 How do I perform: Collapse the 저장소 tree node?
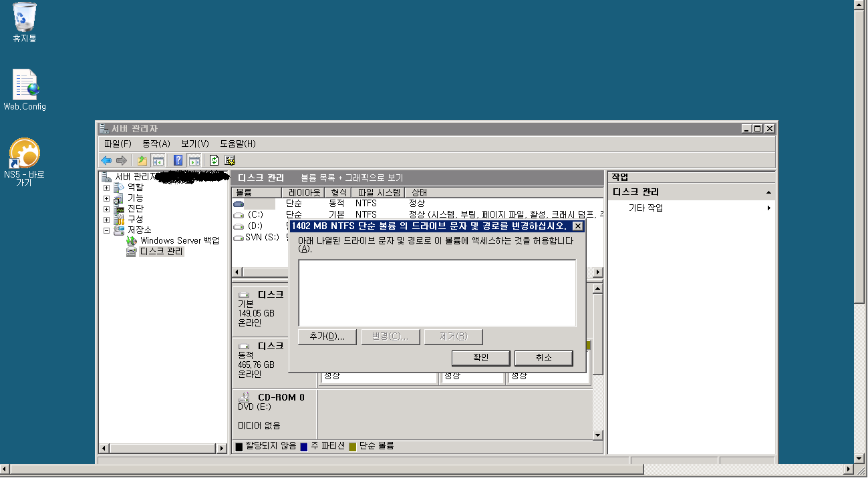tap(106, 230)
